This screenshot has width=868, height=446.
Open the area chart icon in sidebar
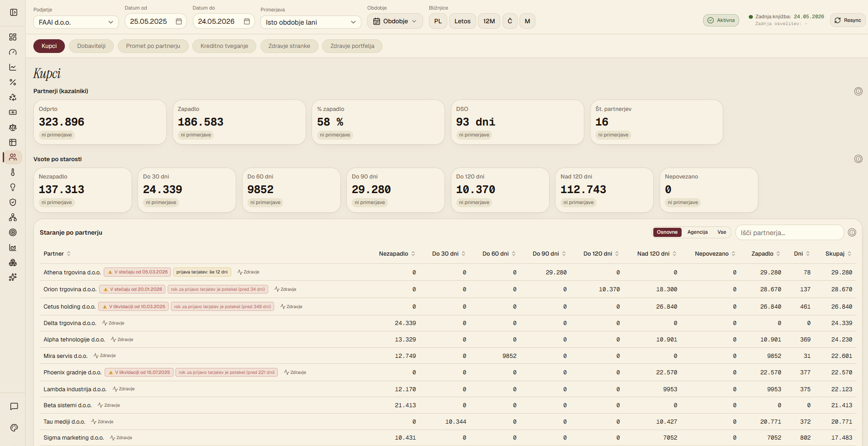coord(13,247)
